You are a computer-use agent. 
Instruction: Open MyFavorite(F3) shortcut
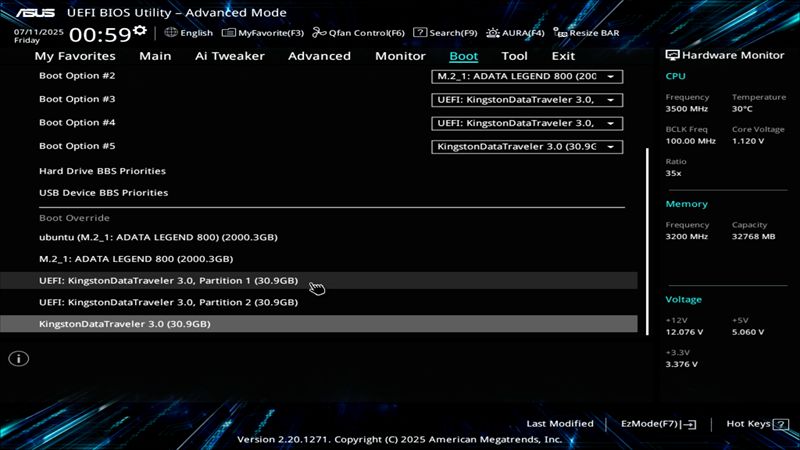[263, 33]
